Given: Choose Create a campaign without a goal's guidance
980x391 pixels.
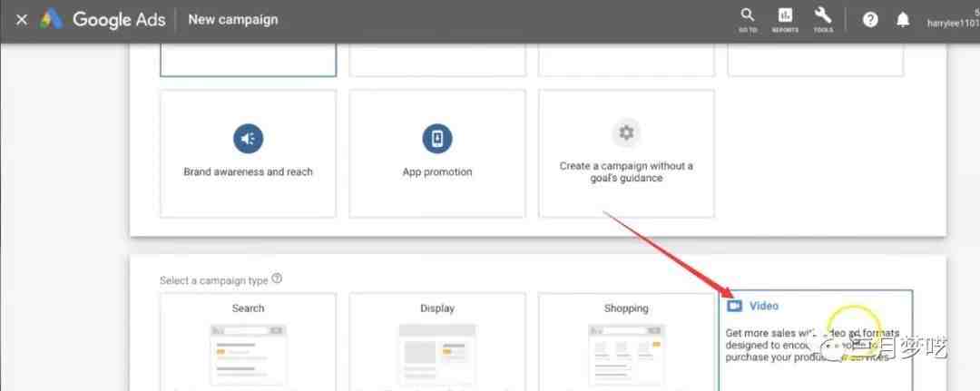Looking at the screenshot, I should click(626, 171).
